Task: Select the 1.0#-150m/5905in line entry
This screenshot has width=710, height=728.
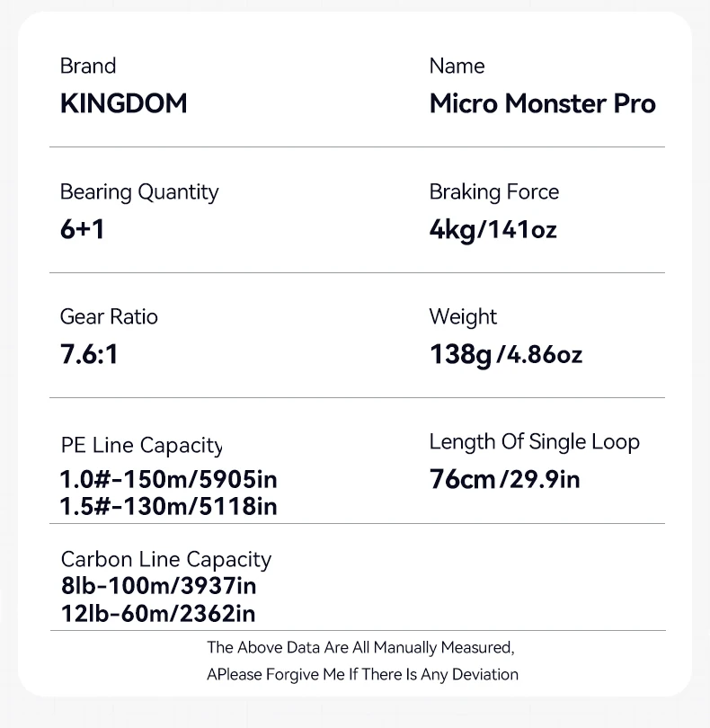Action: pos(168,479)
